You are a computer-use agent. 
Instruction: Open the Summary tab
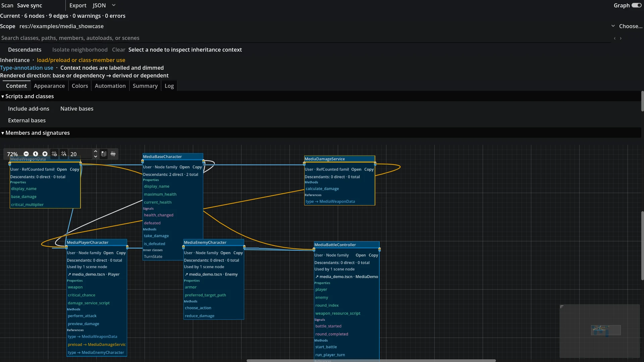[145, 86]
